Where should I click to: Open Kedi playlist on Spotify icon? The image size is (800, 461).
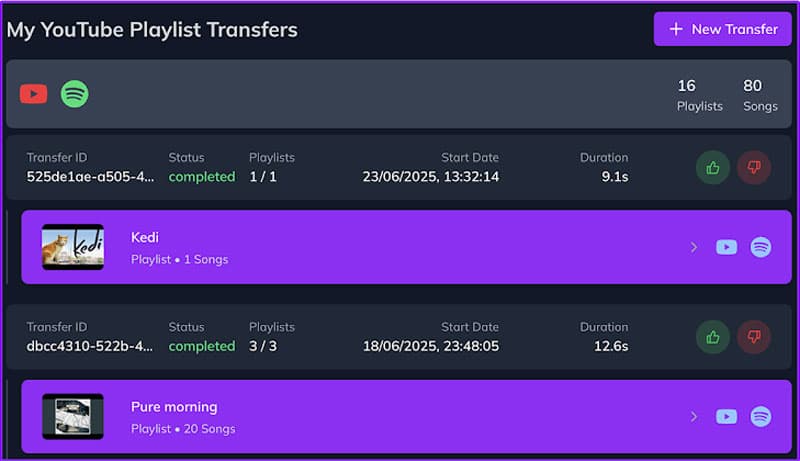click(x=761, y=247)
